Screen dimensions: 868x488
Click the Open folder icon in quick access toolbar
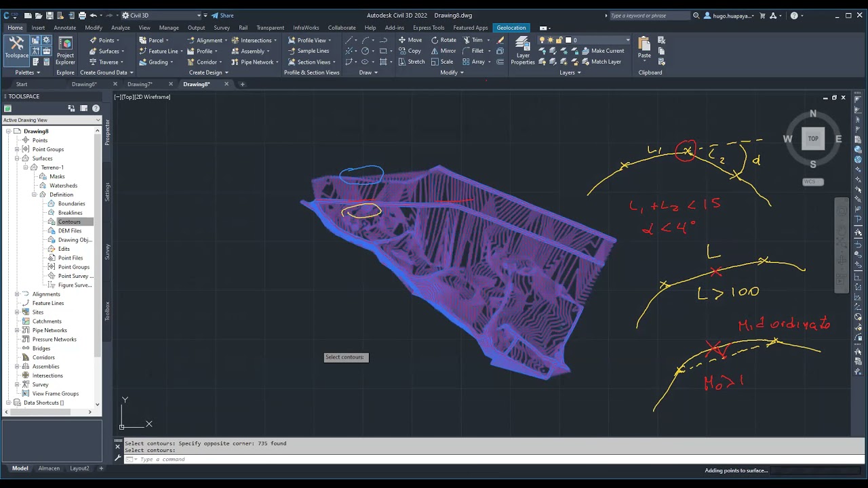coord(39,16)
